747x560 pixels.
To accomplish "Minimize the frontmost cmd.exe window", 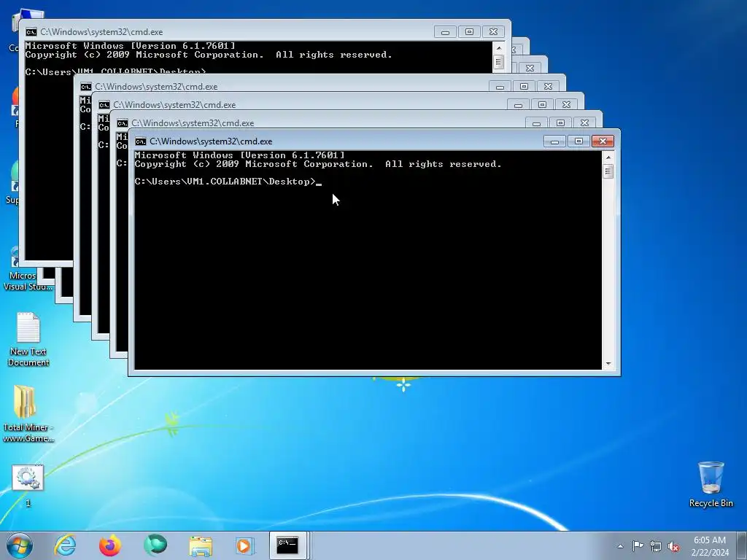I will coord(554,141).
